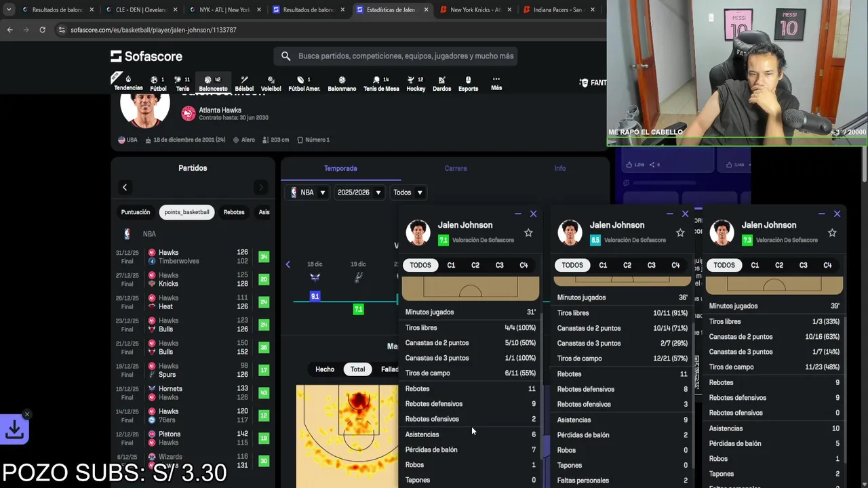Open the Hawks vs Heat match

point(193,302)
